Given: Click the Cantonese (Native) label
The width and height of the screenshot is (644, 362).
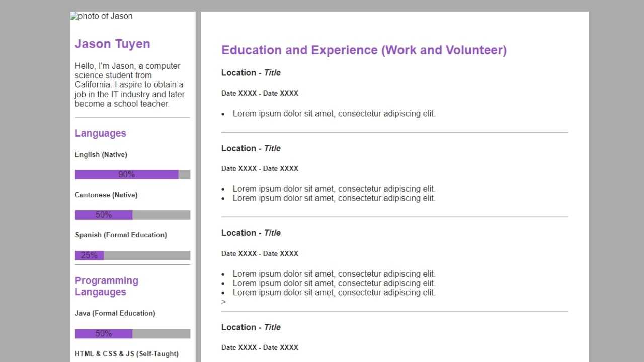Looking at the screenshot, I should pos(106,195).
